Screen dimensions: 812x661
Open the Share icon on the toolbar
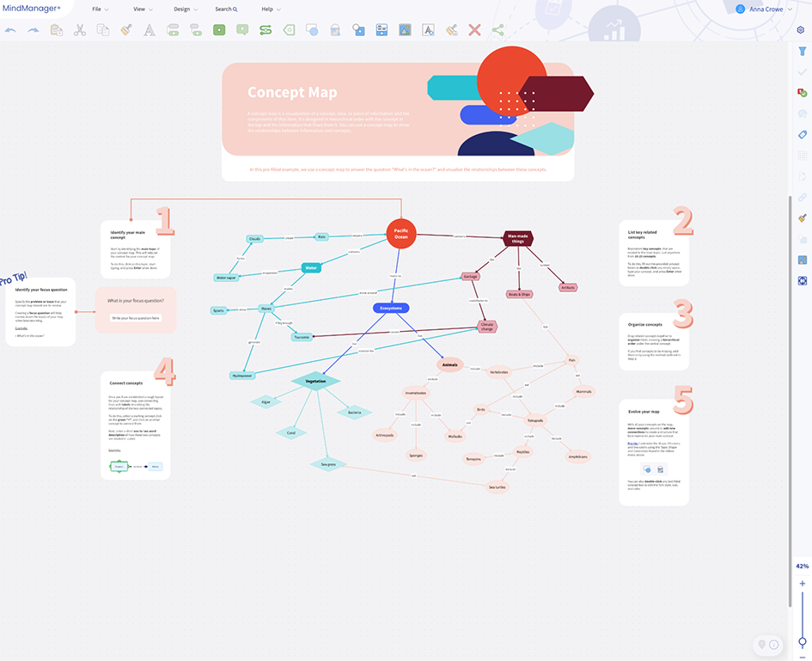point(497,29)
